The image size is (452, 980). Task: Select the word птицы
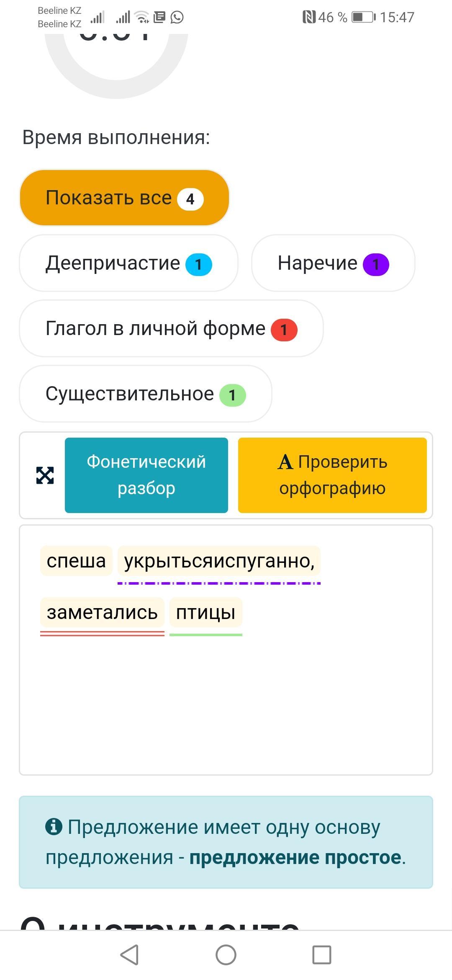[x=205, y=613]
